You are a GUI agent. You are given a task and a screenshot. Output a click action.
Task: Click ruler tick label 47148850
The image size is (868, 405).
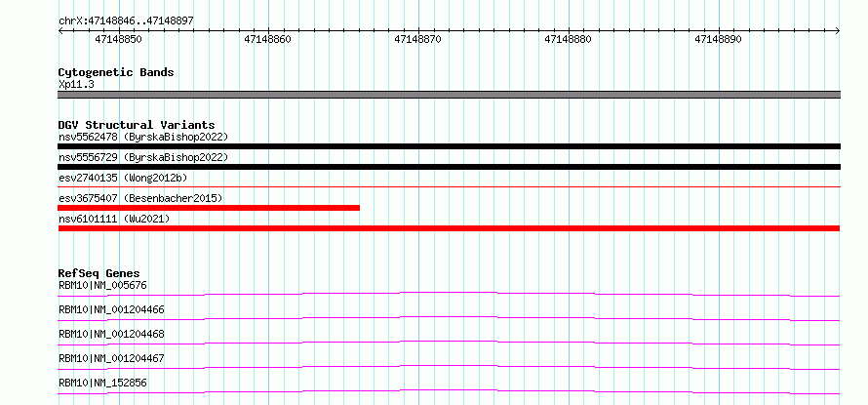(x=118, y=39)
